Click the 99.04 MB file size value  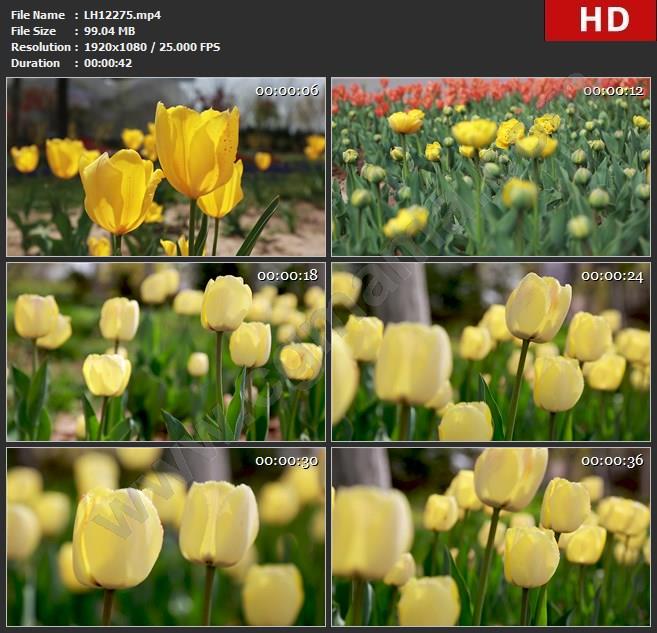point(109,31)
